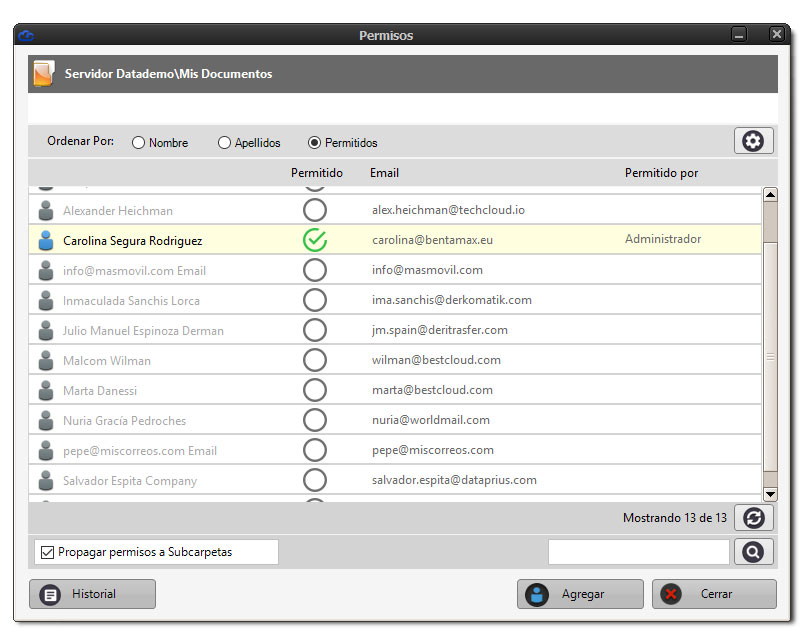
Task: Click email salvador.espita@dataprius.com
Action: point(454,480)
